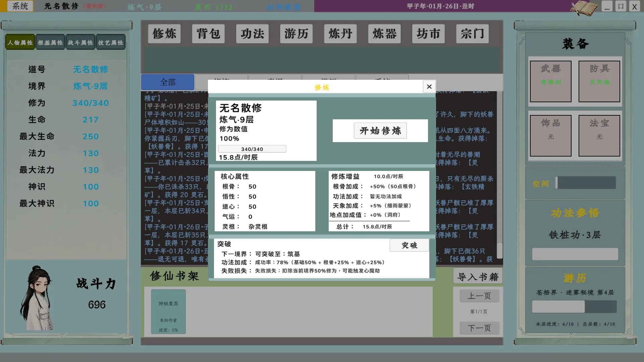Viewport: 644px width, 362px height.
Task: Open the 功法 panel
Action: [x=252, y=34]
